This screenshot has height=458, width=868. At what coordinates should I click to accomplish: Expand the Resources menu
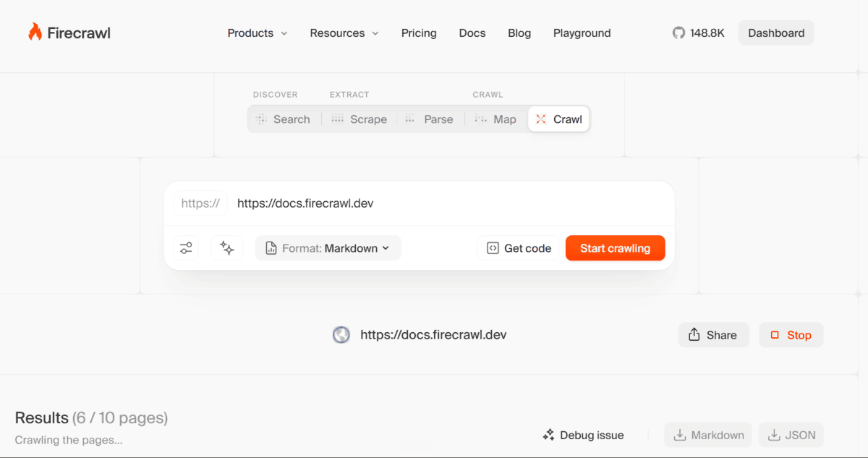344,33
